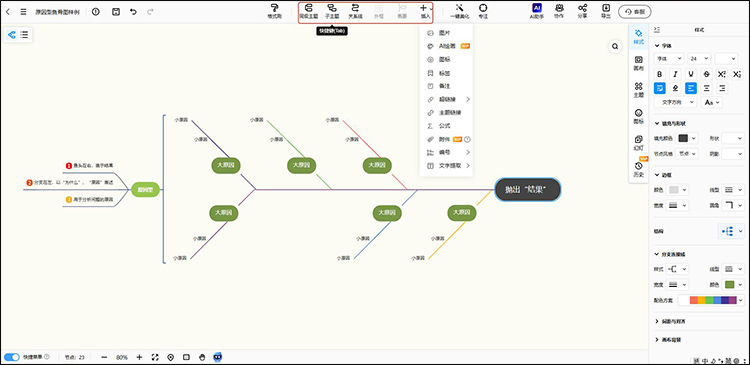Toggle subscript formatting

pos(737,74)
